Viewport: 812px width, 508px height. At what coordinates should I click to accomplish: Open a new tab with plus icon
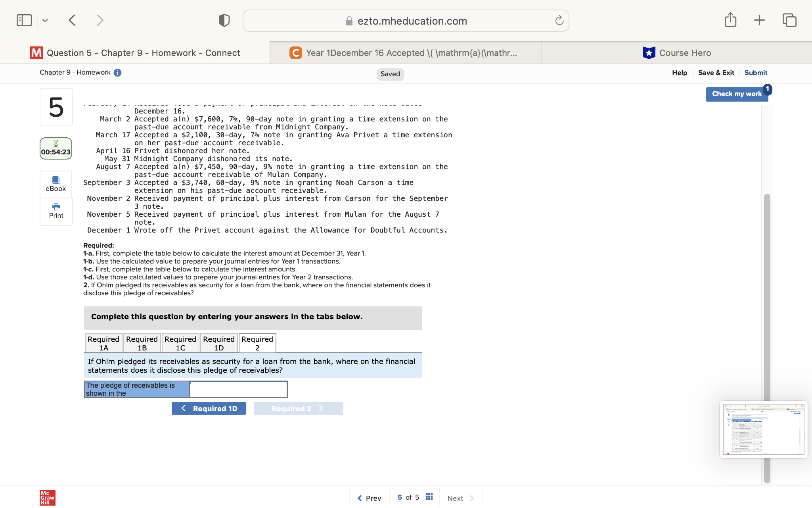pos(759,20)
